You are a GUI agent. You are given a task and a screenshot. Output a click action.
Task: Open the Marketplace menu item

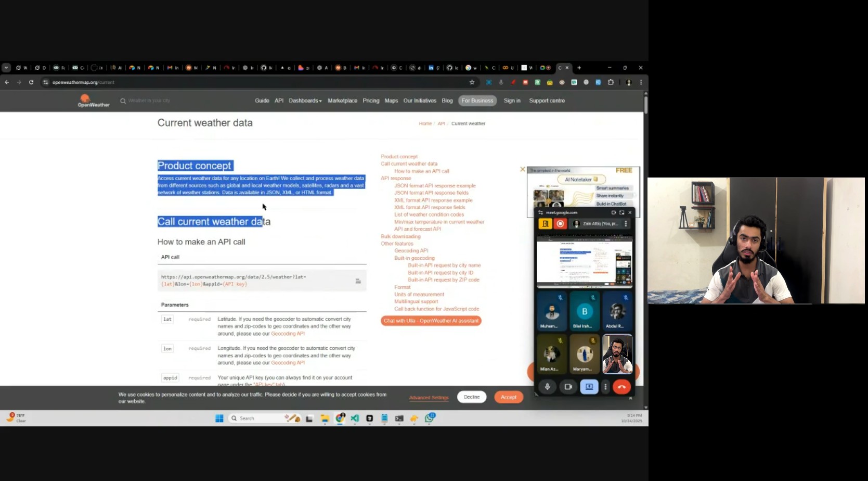tap(343, 100)
